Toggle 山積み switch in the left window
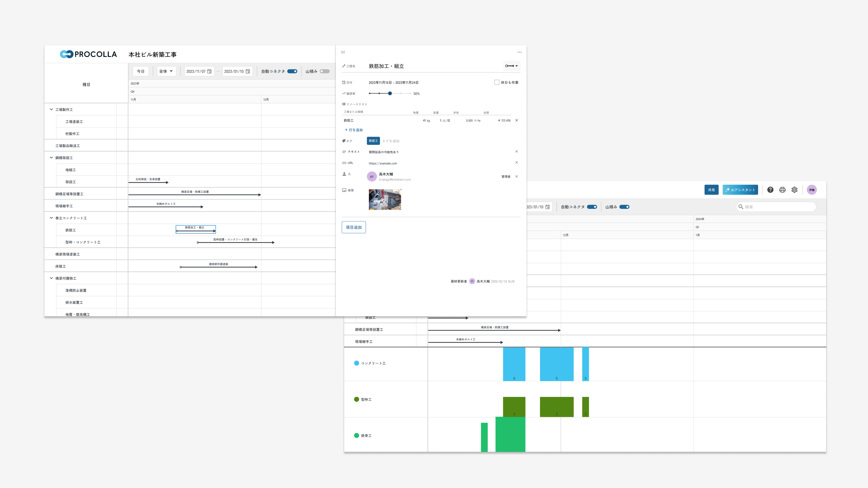The height and width of the screenshot is (488, 868). [x=325, y=71]
